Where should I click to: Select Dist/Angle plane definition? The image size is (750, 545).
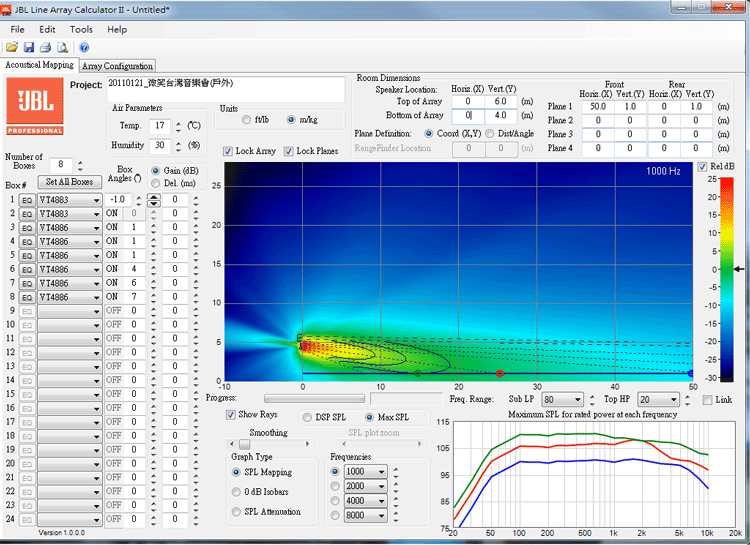point(490,133)
